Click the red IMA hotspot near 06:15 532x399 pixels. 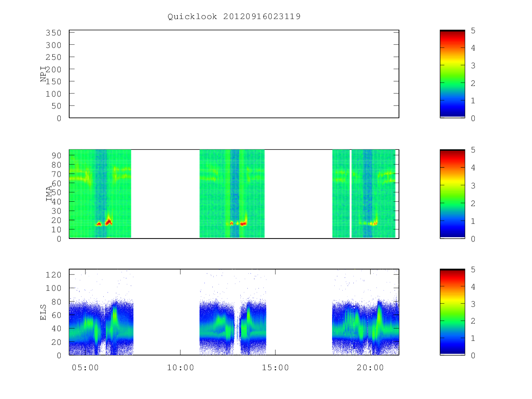(x=109, y=222)
